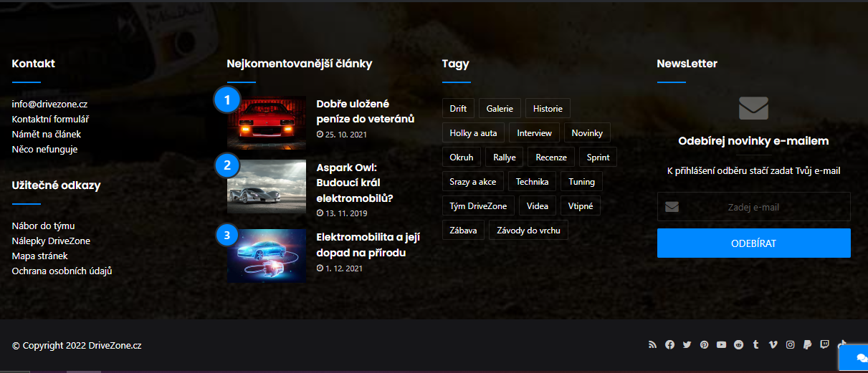The image size is (868, 373).
Task: Open Něco nefunguje link
Action: [44, 149]
